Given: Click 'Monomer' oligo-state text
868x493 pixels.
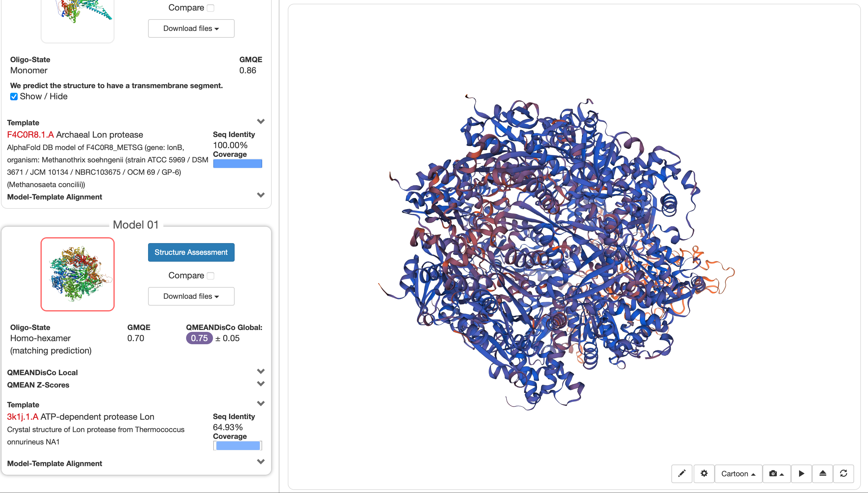Looking at the screenshot, I should pos(29,71).
